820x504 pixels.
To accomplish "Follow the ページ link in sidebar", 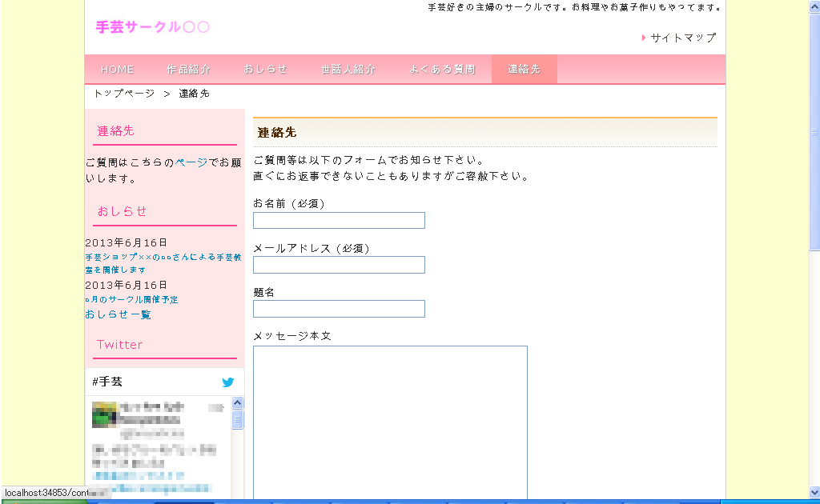I will [191, 162].
